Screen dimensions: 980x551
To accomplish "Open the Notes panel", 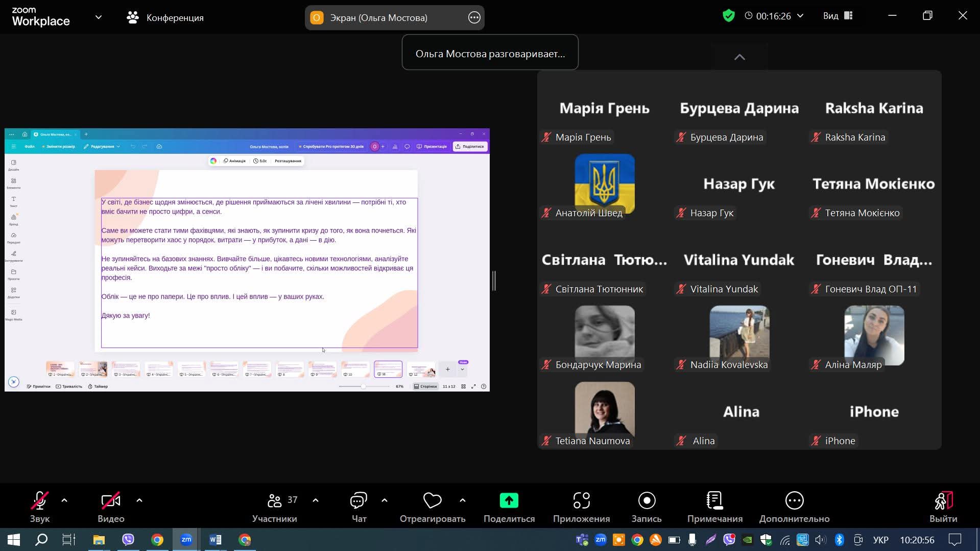I will pyautogui.click(x=714, y=507).
